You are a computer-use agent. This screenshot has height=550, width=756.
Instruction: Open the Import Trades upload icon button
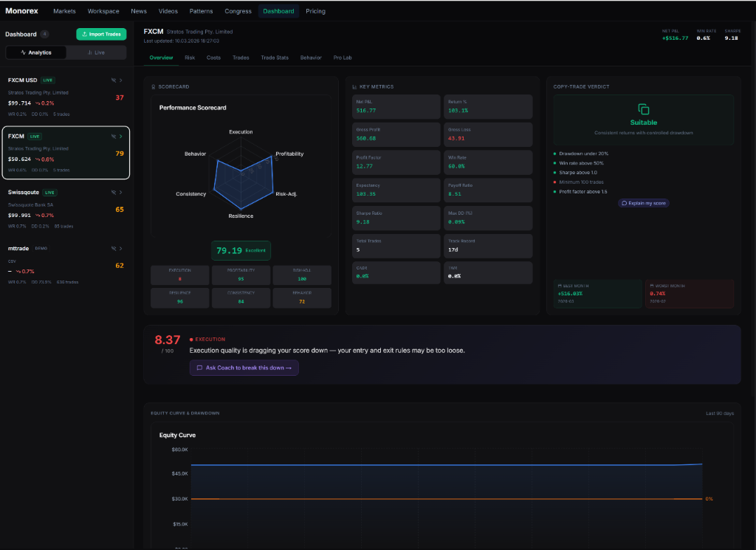(x=86, y=34)
